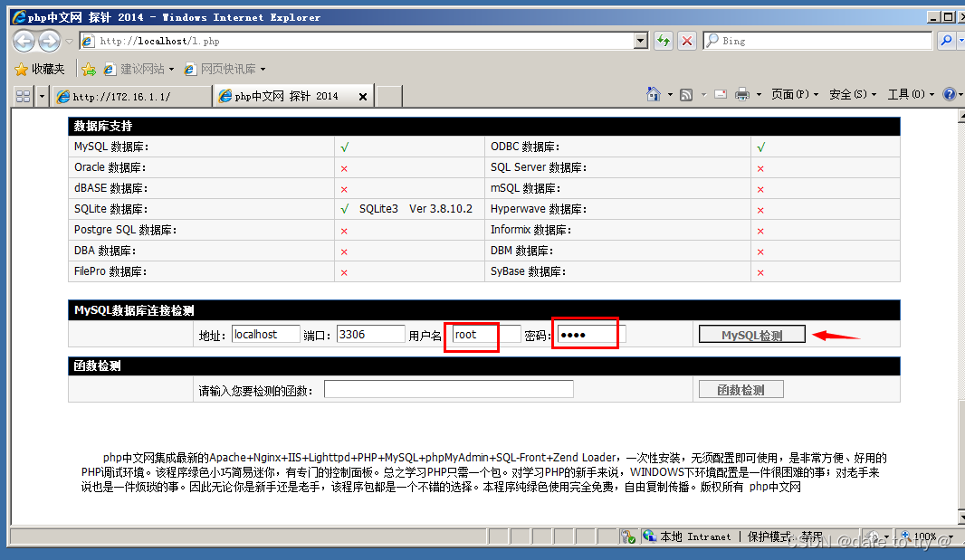Open the 100% zoom level control
This screenshot has height=560, width=965.
pyautogui.click(x=925, y=536)
